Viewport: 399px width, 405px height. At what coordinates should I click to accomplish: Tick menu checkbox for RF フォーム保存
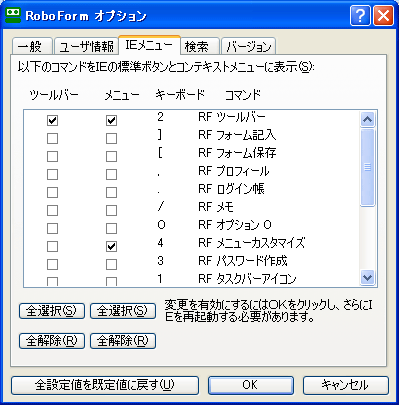111,156
